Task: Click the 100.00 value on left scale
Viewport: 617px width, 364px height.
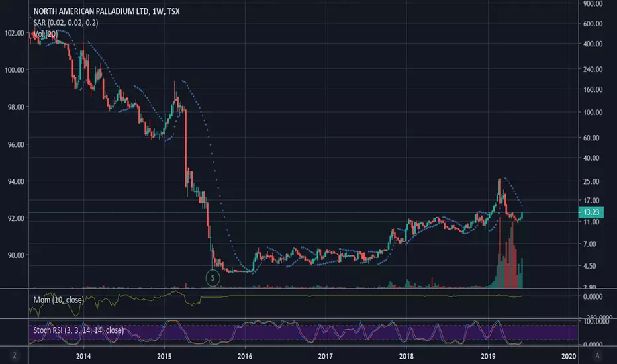Action: [15, 70]
